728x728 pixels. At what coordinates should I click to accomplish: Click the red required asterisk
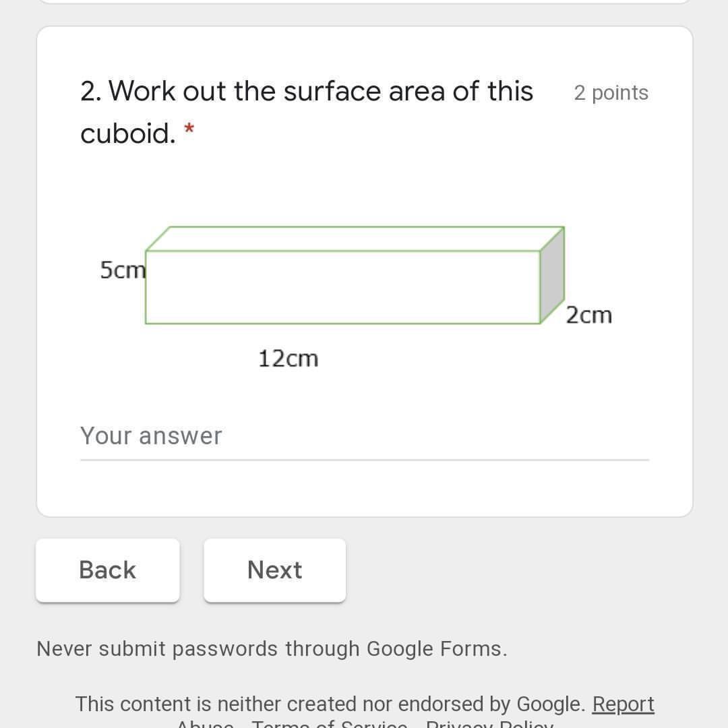[189, 129]
